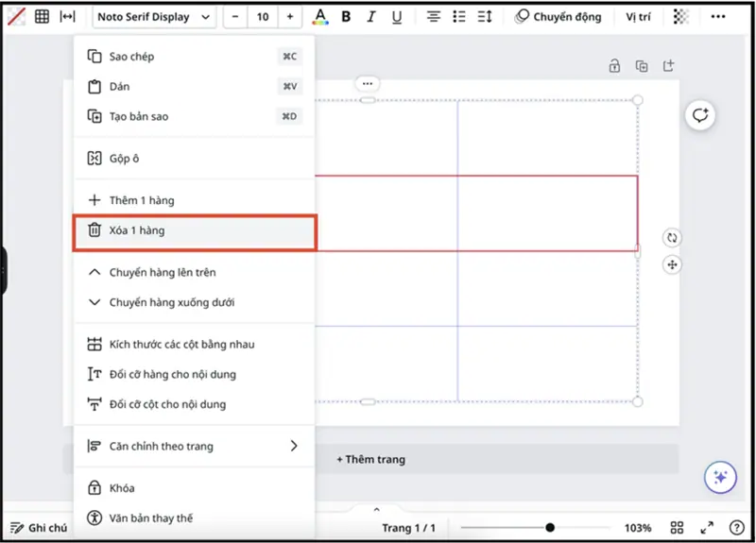Click the bulleted list icon
756x543 pixels.
pos(459,17)
